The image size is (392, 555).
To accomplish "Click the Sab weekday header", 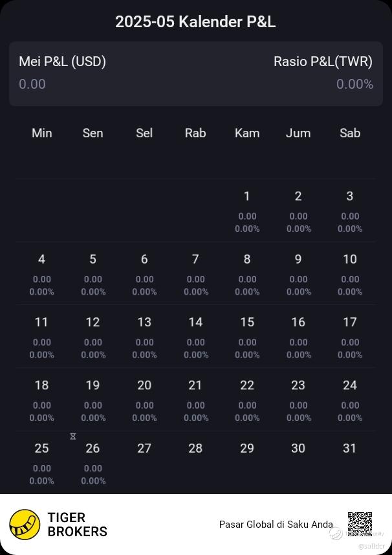I will 350,133.
